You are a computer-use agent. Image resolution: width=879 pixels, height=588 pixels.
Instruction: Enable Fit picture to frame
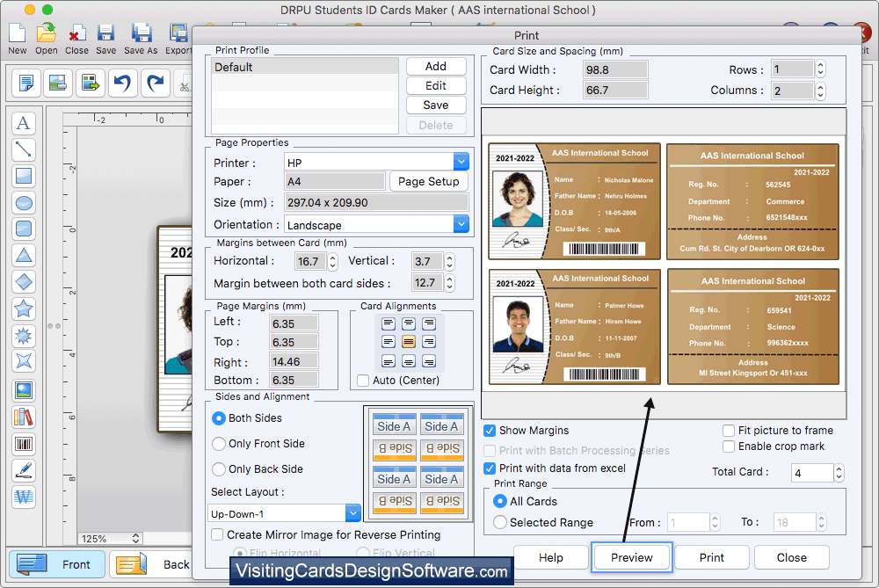tap(729, 431)
